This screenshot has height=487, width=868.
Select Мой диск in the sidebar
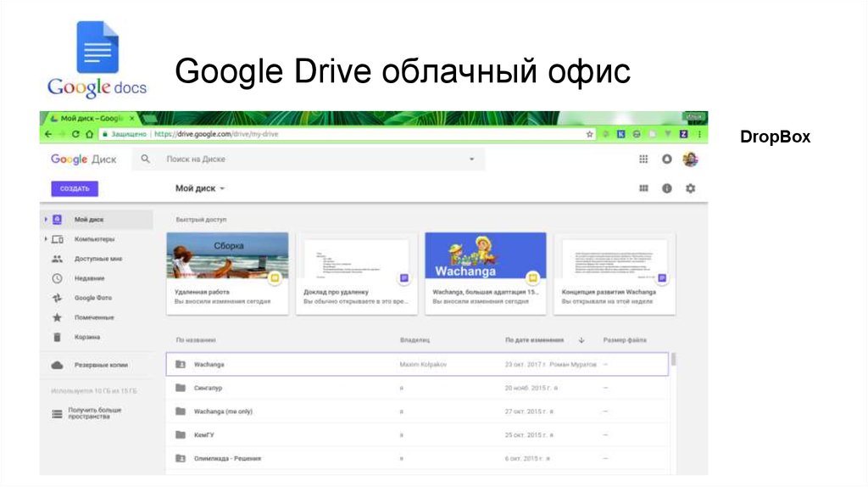tap(97, 220)
